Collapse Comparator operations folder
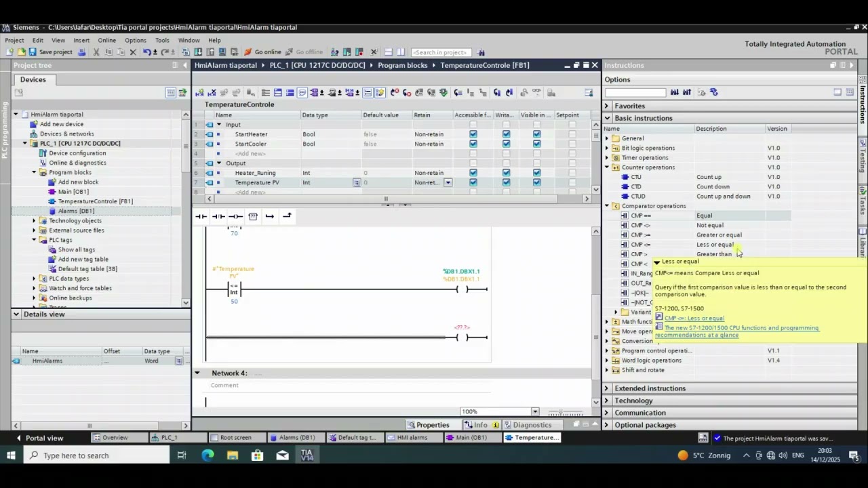This screenshot has width=868, height=488. click(607, 206)
